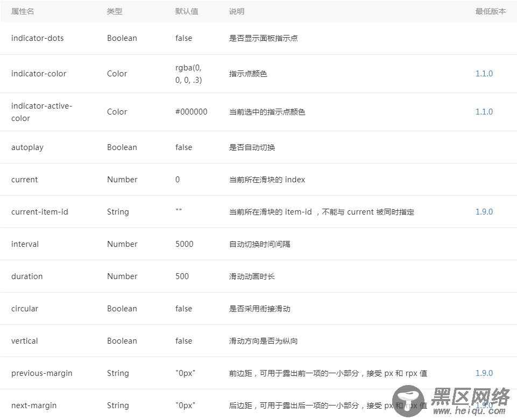Viewport: 517px width, 420px height.
Task: Open version link 1.9.0 for current-item-id
Action: click(x=484, y=212)
